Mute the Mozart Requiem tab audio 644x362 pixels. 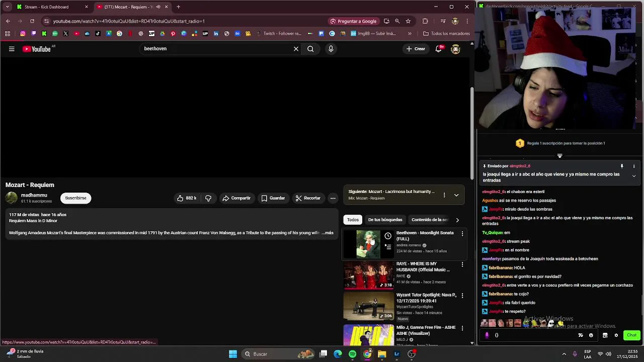(x=158, y=7)
